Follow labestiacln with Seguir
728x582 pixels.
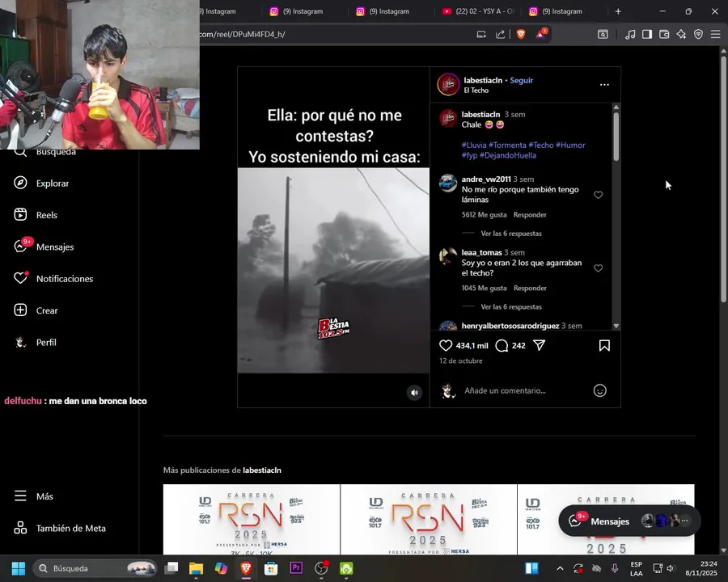click(522, 80)
